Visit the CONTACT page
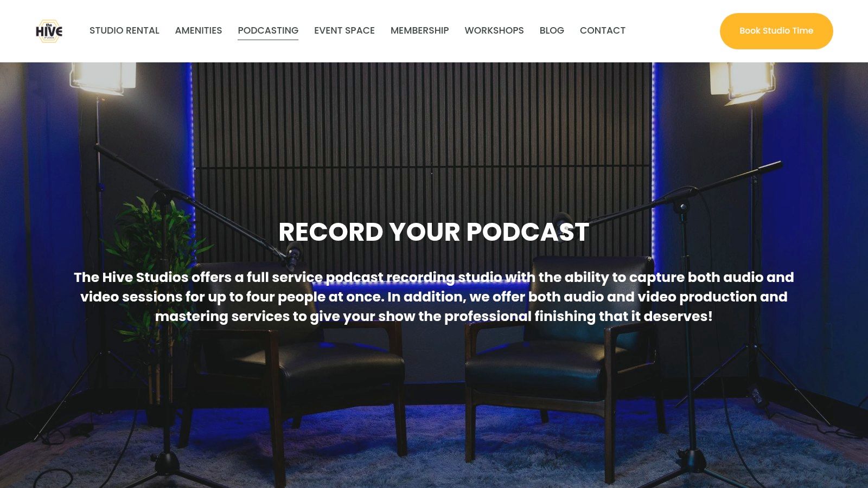The height and width of the screenshot is (488, 868). point(603,31)
